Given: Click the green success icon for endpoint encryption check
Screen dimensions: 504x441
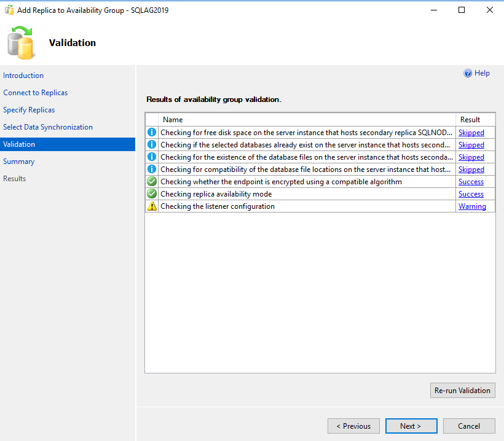Looking at the screenshot, I should [152, 181].
